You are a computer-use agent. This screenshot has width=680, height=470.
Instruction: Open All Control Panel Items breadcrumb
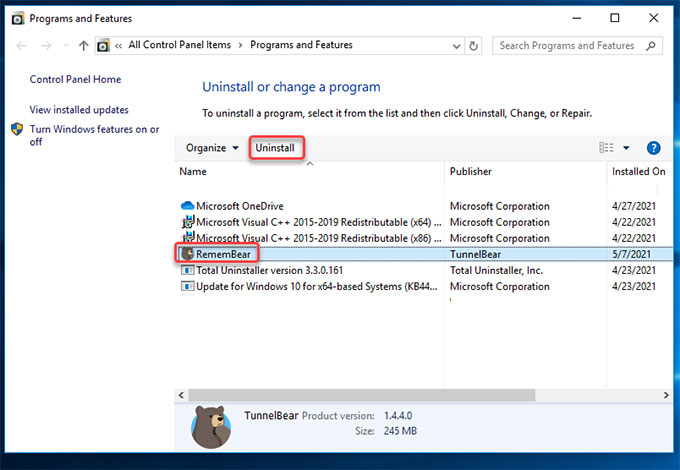coord(180,45)
